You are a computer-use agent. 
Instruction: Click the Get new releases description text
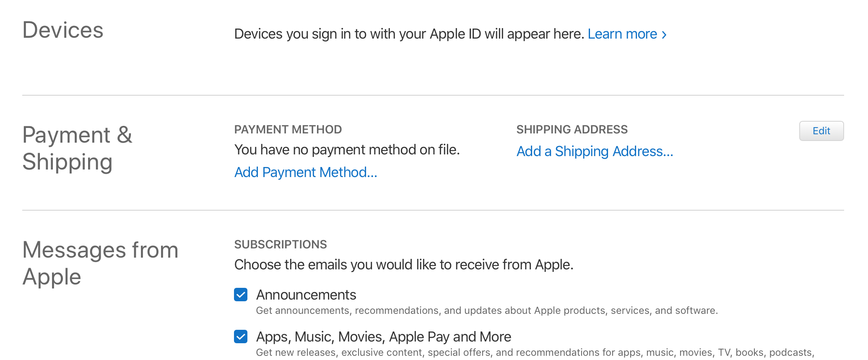point(535,352)
